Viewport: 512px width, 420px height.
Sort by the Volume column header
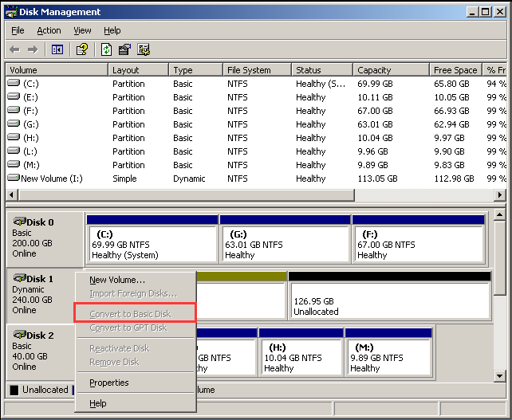point(57,70)
